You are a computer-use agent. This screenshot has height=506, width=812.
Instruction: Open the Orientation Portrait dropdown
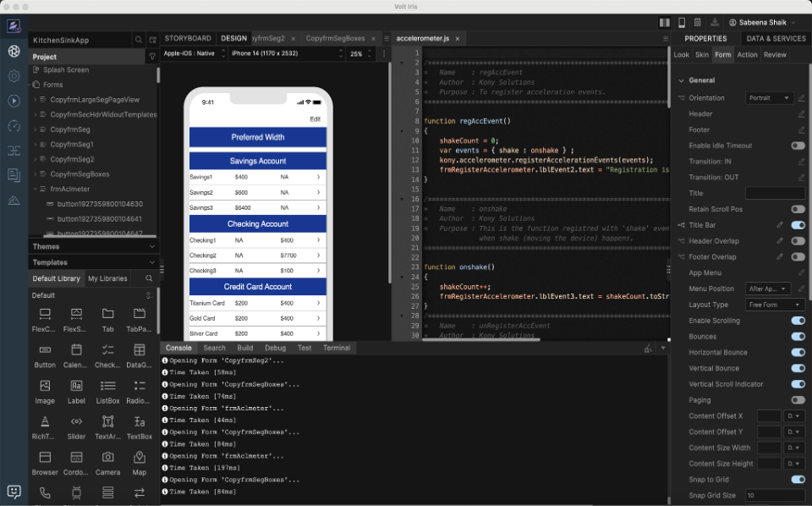tap(769, 98)
